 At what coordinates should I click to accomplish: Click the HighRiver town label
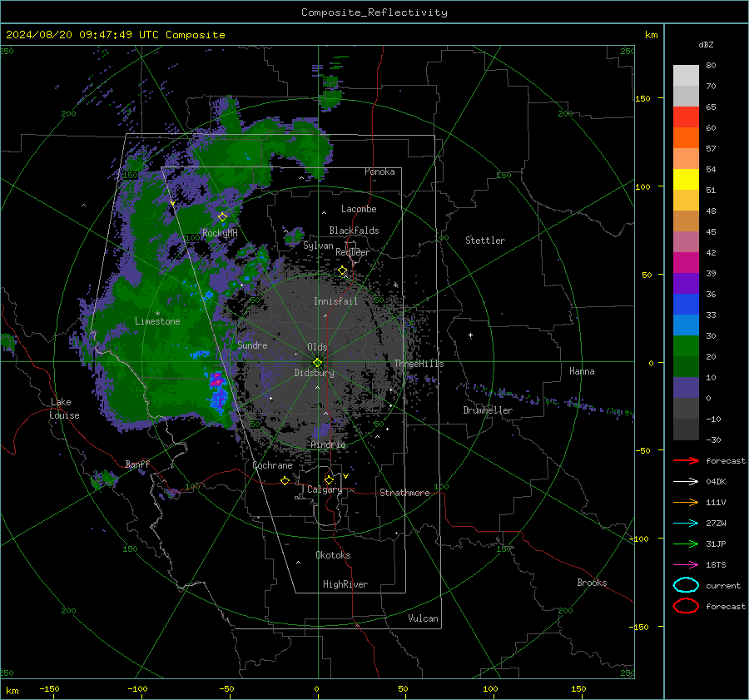pyautogui.click(x=345, y=584)
